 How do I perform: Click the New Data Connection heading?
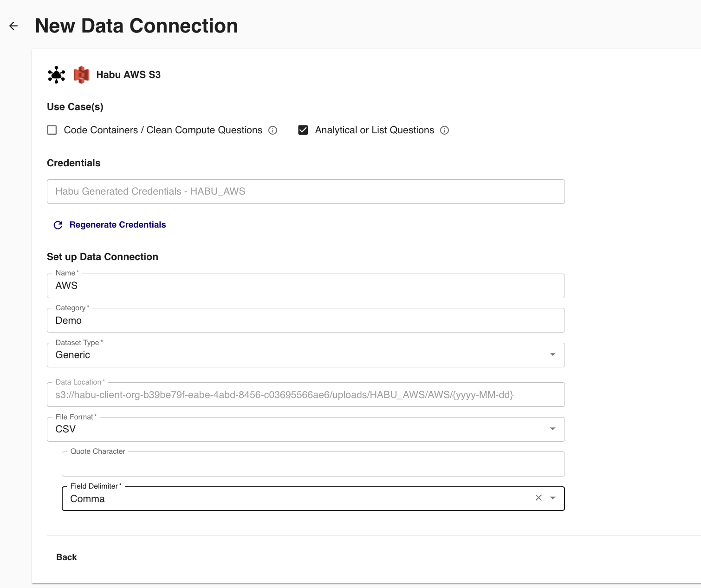click(136, 26)
